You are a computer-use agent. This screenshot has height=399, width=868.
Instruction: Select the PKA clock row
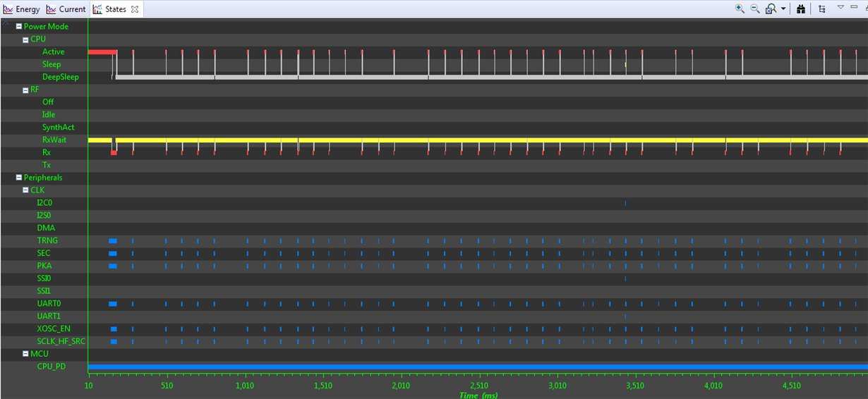(x=44, y=266)
